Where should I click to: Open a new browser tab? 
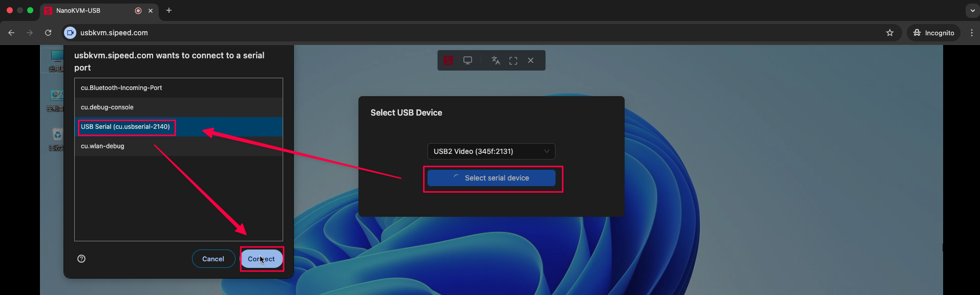[x=169, y=10]
